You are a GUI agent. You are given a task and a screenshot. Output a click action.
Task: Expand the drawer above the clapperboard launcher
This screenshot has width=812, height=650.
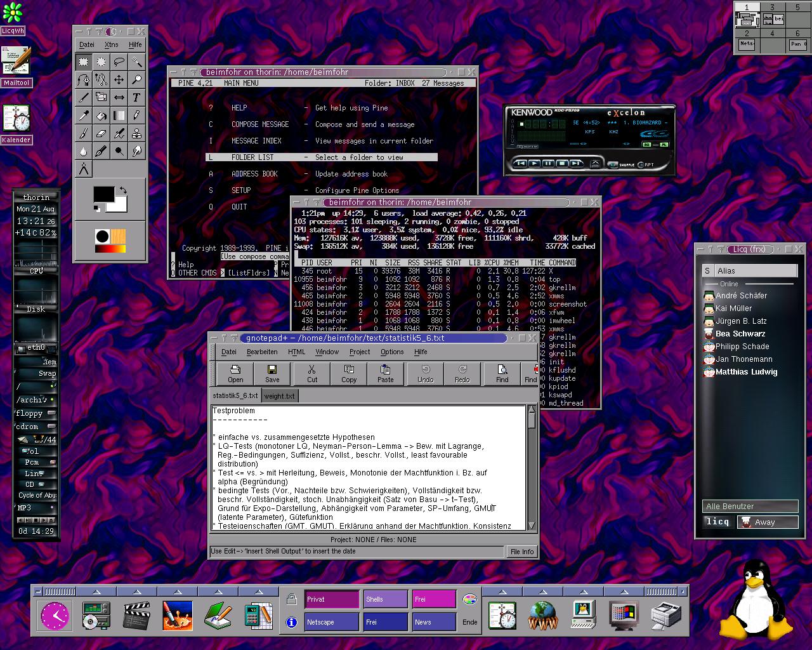point(136,592)
